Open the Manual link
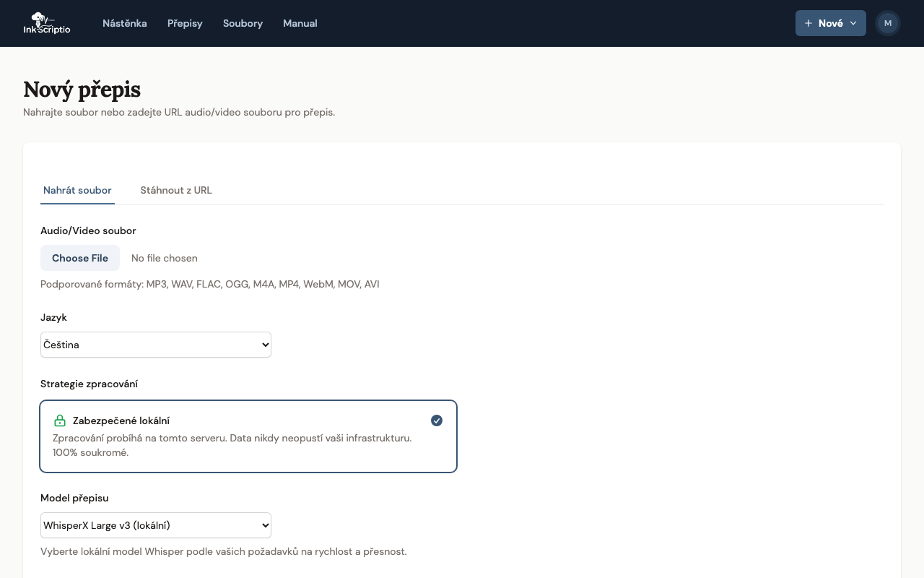The image size is (924, 578). (300, 23)
